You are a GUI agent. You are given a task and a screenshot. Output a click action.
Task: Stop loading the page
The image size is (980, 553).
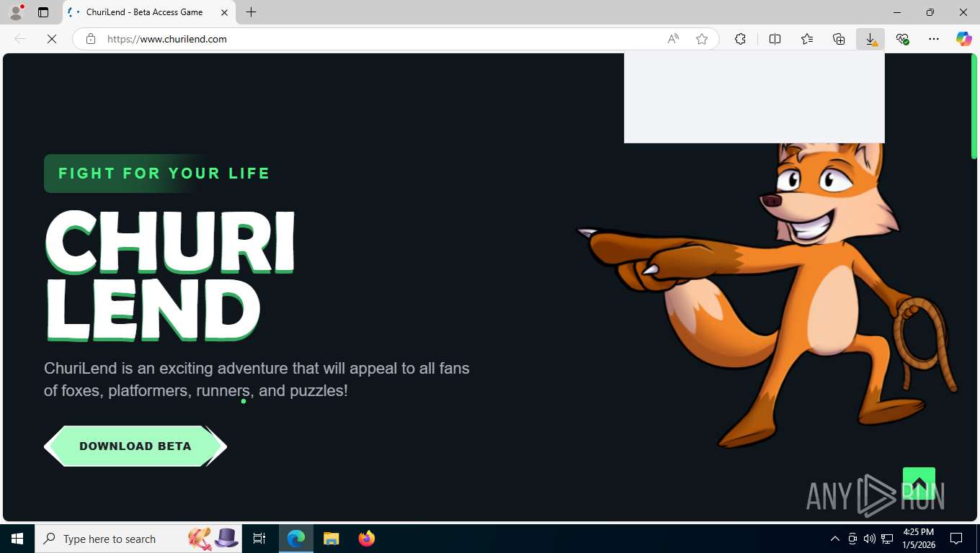(x=52, y=39)
